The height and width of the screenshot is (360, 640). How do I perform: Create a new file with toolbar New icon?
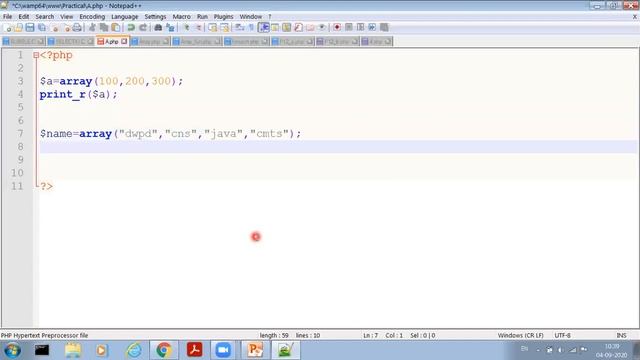click(7, 27)
